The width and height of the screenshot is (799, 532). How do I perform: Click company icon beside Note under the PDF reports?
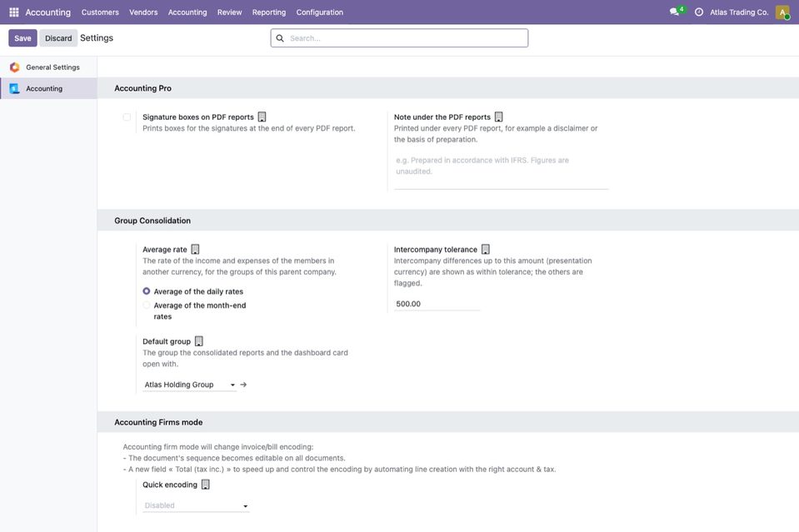[x=499, y=117]
